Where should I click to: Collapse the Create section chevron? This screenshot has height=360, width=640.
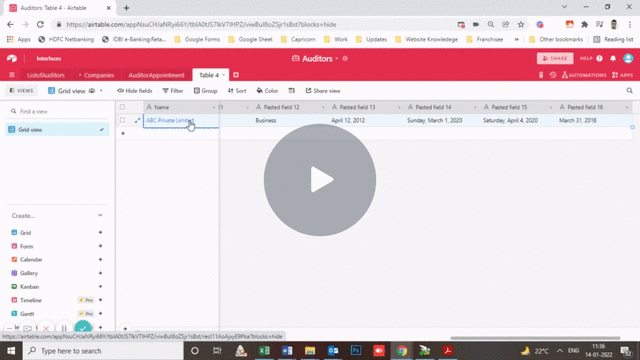pos(100,216)
